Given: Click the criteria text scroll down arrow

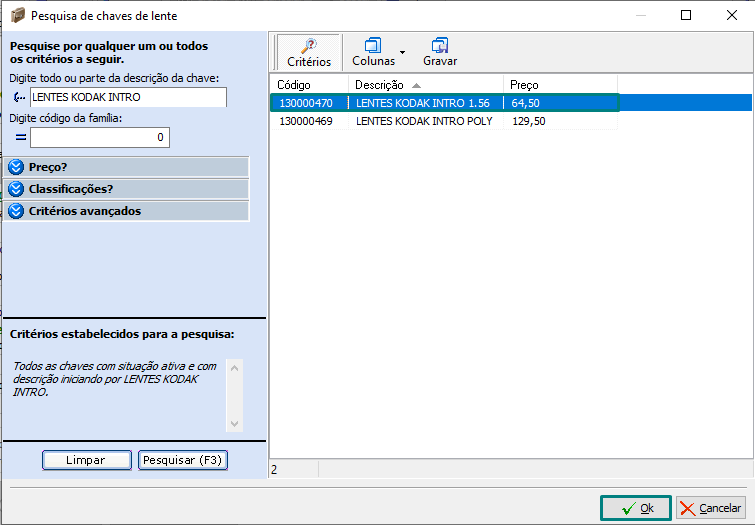Looking at the screenshot, I should point(234,423).
